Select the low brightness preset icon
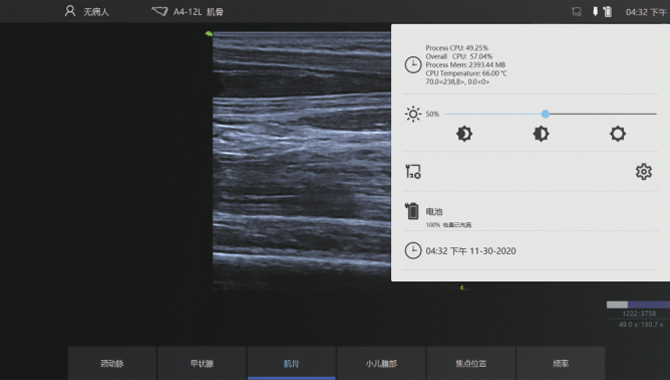 (464, 134)
